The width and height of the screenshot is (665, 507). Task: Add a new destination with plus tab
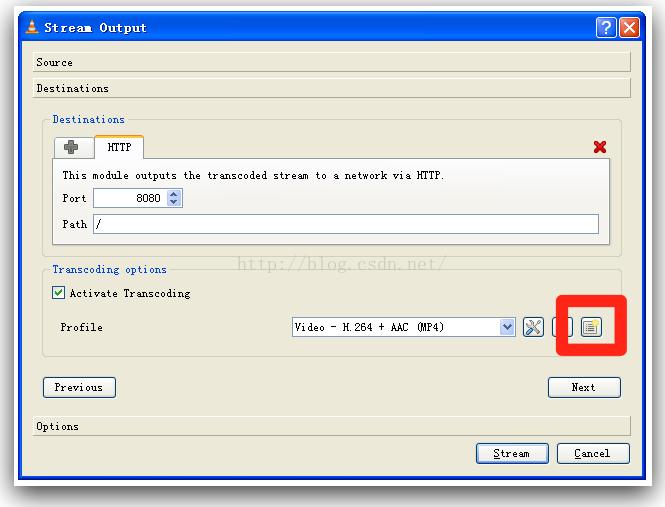pyautogui.click(x=74, y=148)
